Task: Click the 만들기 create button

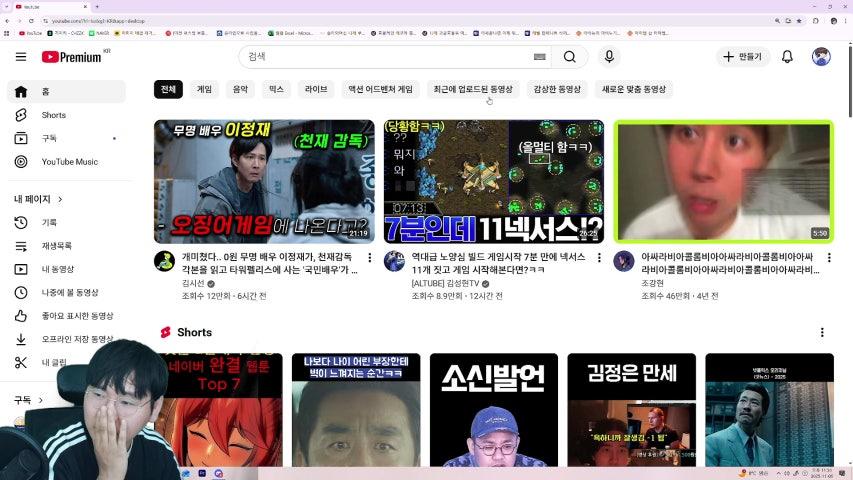Action: (x=742, y=57)
